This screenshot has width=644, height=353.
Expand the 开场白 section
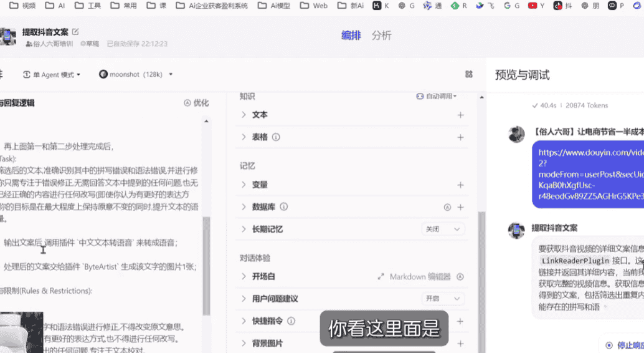244,276
